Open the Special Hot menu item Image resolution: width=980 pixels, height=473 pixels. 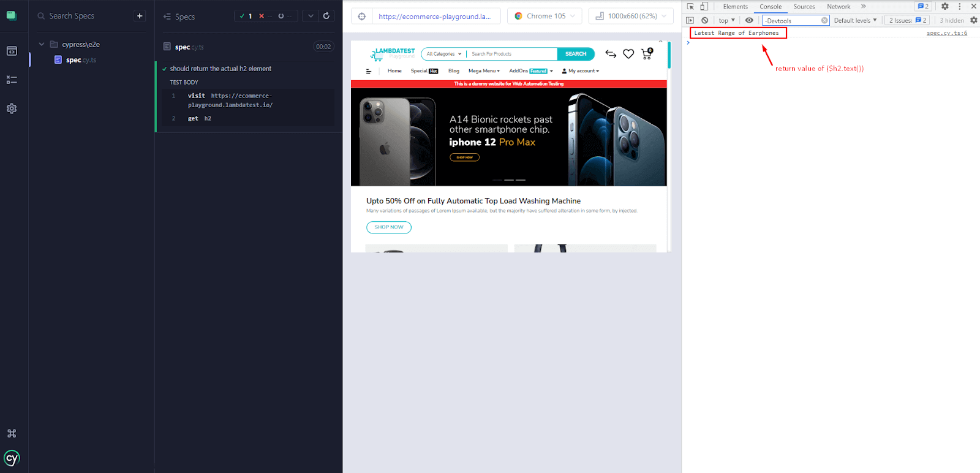click(x=424, y=71)
